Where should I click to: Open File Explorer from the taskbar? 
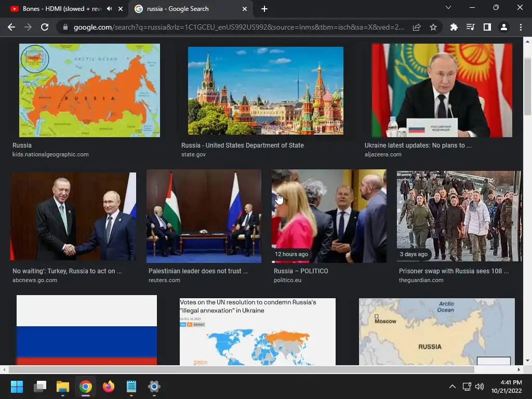point(63,387)
